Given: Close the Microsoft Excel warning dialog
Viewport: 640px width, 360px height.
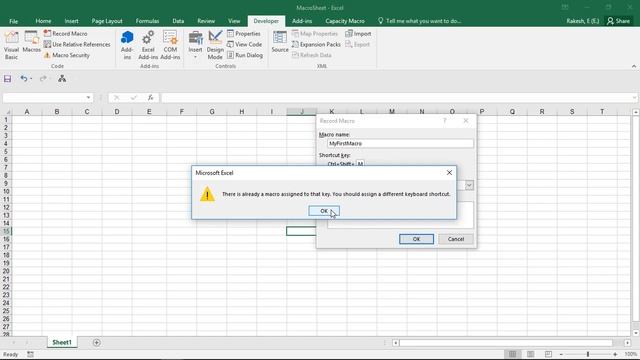Looking at the screenshot, I should (449, 173).
